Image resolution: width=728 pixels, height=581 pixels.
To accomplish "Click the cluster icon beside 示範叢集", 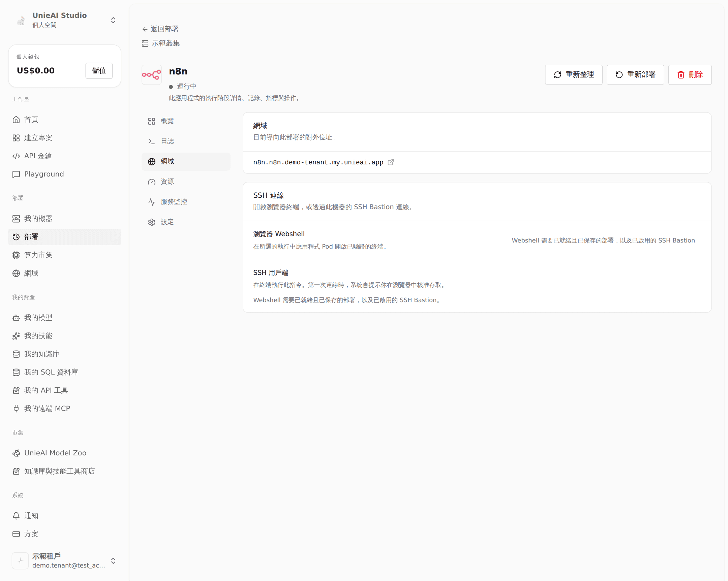I will [145, 43].
